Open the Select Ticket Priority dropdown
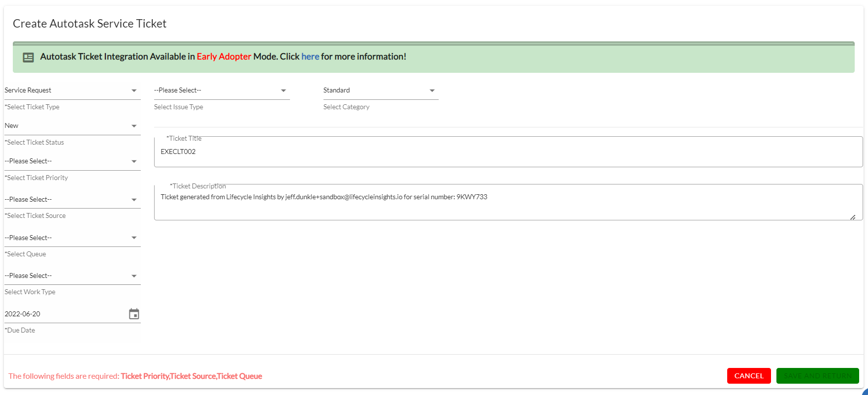This screenshot has height=395, width=868. point(72,161)
